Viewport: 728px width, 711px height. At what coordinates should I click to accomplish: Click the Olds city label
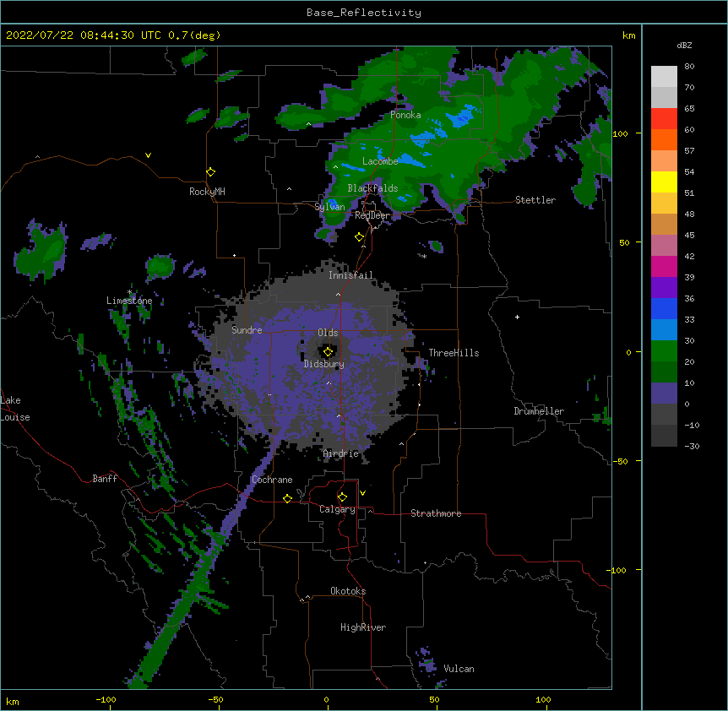pyautogui.click(x=328, y=333)
